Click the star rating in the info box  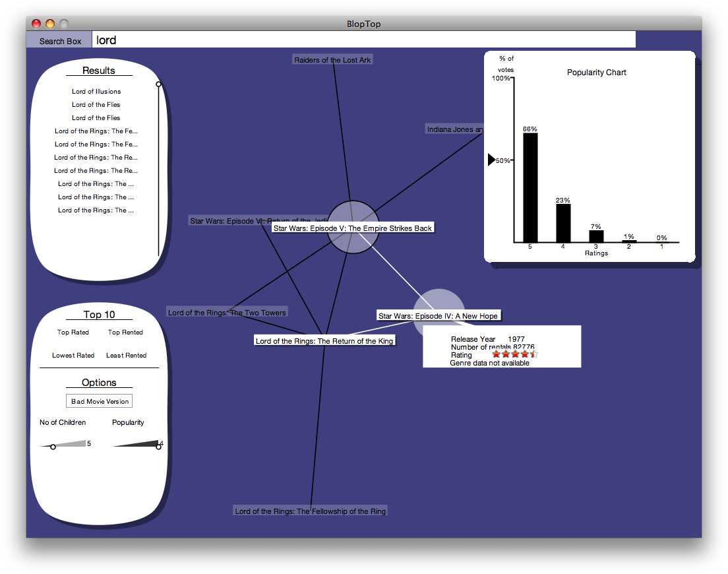coord(515,354)
